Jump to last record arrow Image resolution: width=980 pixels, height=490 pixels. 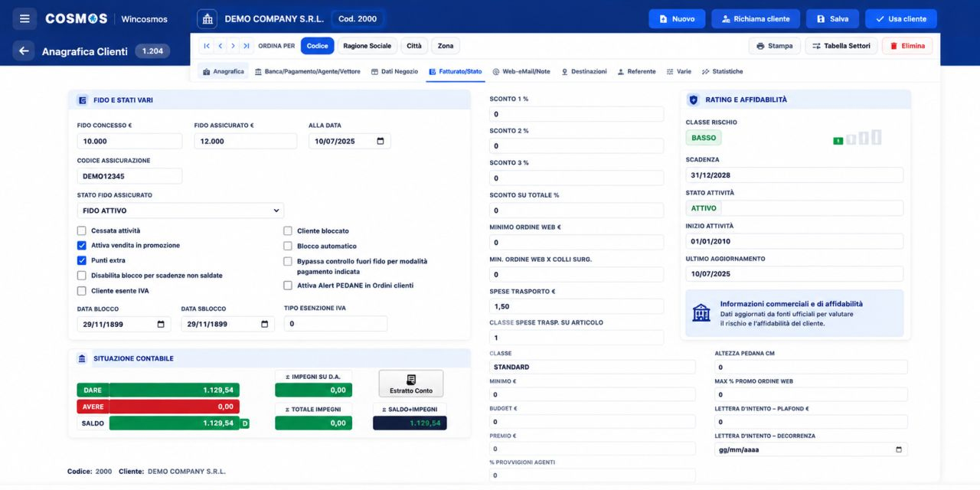[246, 46]
